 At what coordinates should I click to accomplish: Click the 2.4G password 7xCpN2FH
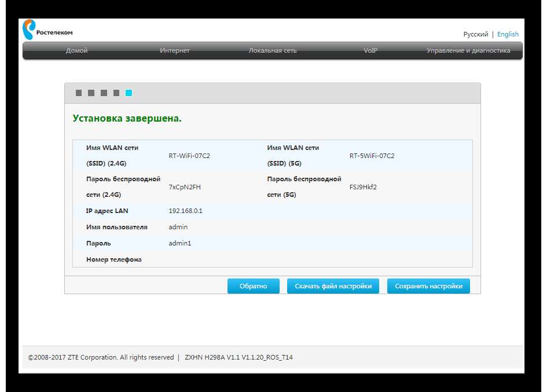tap(185, 187)
